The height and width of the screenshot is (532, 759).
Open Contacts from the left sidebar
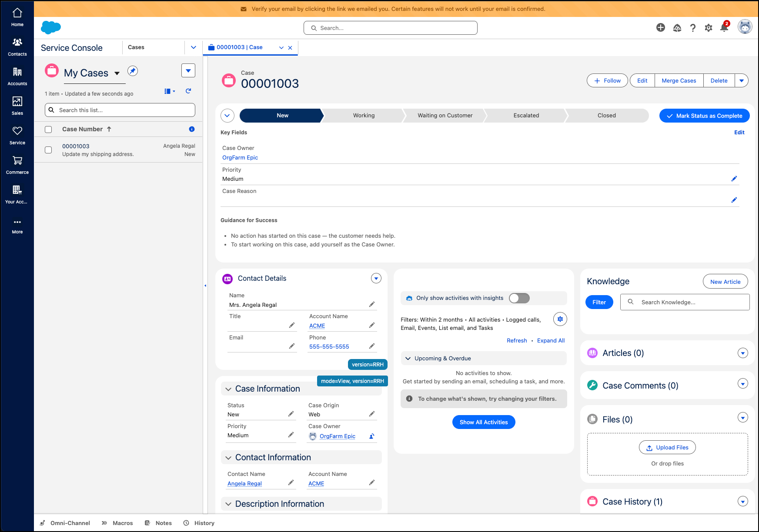point(17,47)
